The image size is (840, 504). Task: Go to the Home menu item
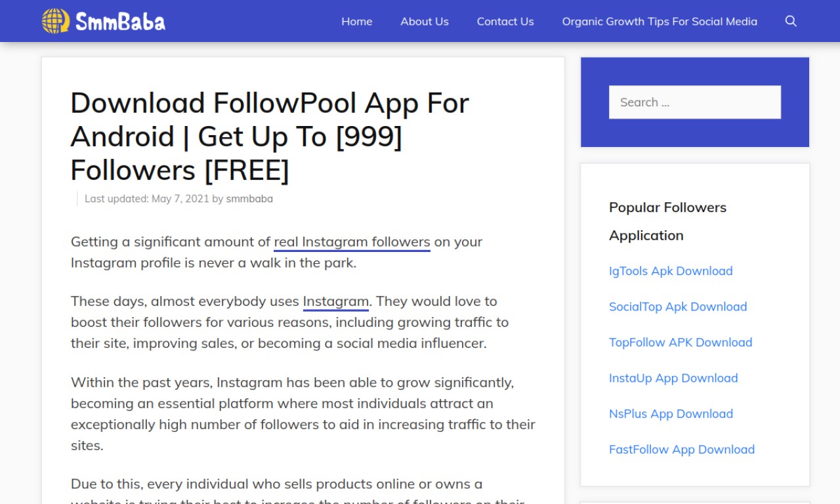[x=357, y=21]
